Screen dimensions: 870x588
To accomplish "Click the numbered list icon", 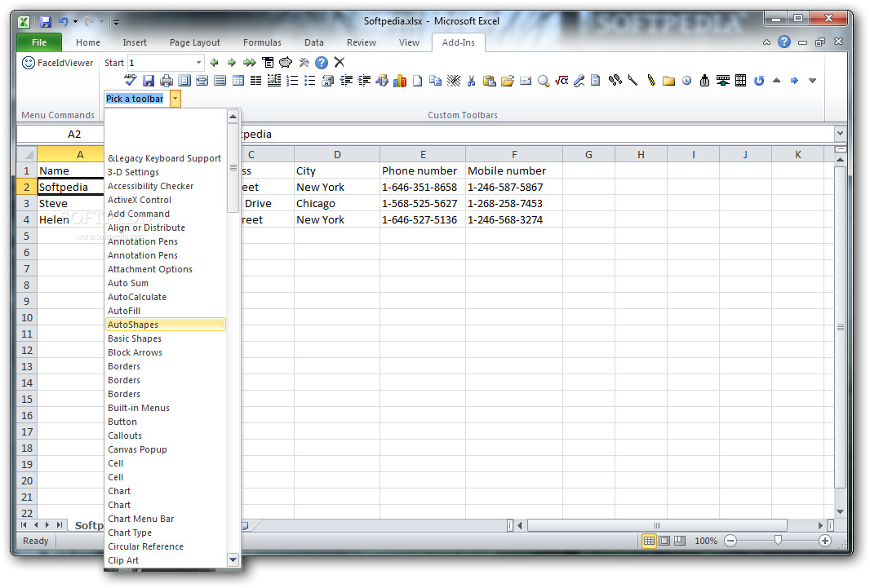I will pyautogui.click(x=292, y=81).
